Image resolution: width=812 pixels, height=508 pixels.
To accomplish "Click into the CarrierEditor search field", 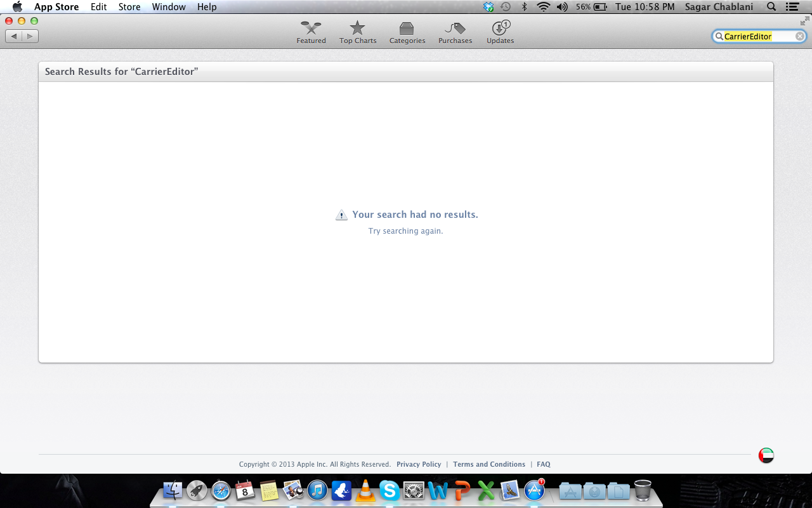I will point(758,36).
